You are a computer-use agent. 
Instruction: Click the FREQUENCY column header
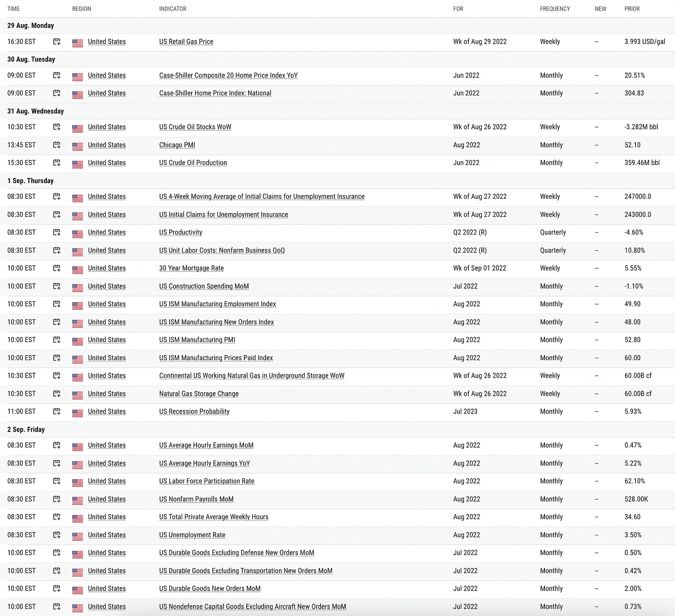tap(555, 9)
